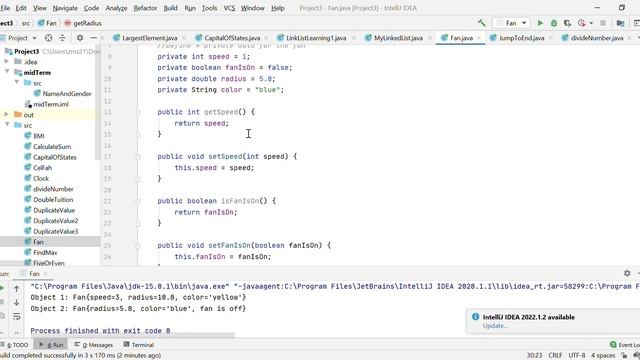The image size is (640, 360).
Task: Collapse the midTerm module
Action: (7, 72)
